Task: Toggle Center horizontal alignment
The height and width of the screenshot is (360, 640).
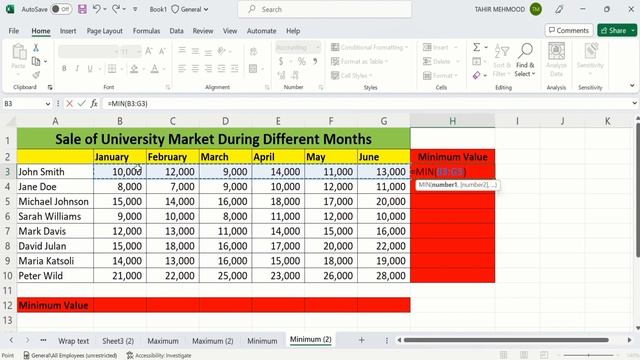Action: (195, 69)
